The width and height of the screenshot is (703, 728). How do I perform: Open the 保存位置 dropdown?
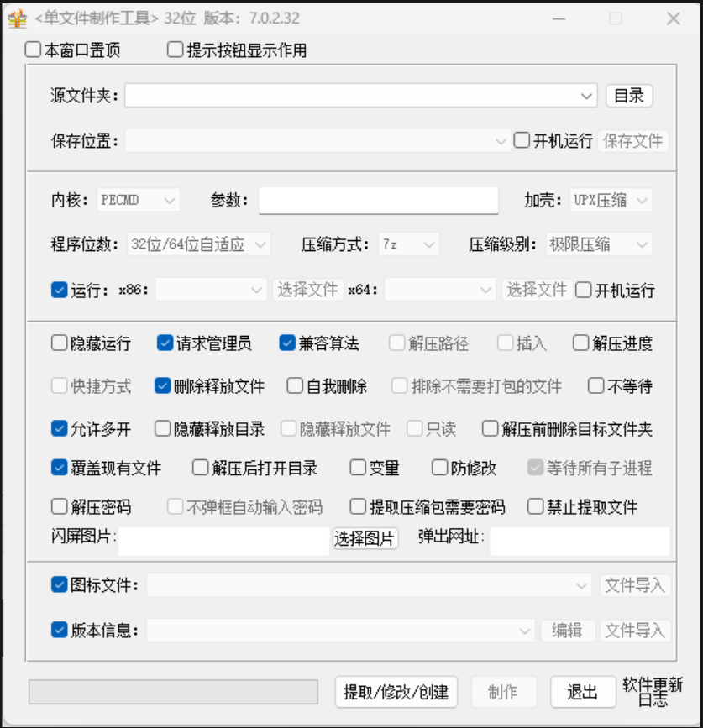click(500, 141)
